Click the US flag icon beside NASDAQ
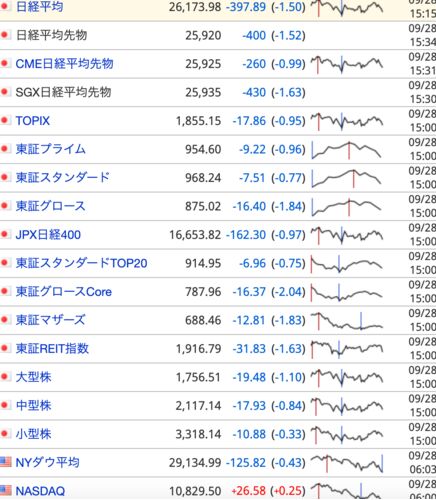The image size is (436, 500). click(5, 490)
